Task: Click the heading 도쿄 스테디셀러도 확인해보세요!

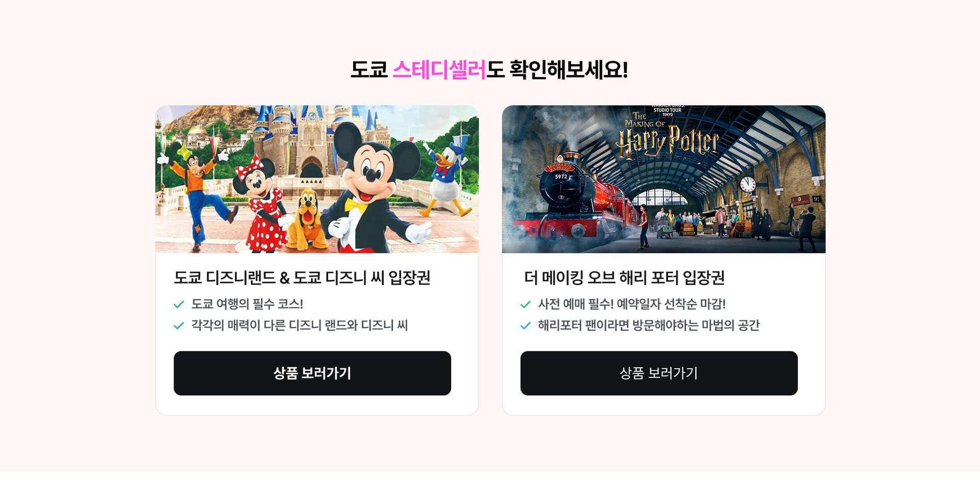Action: tap(489, 69)
